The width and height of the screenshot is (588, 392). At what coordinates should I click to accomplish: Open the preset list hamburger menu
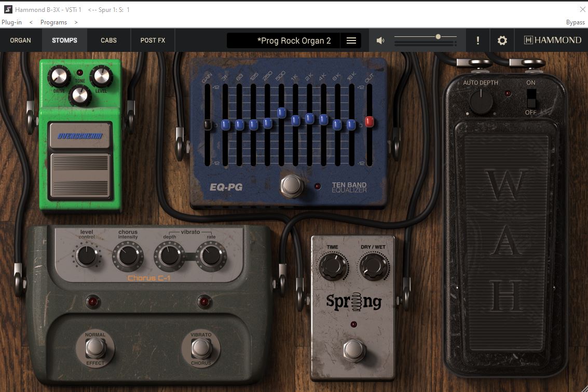tap(351, 40)
